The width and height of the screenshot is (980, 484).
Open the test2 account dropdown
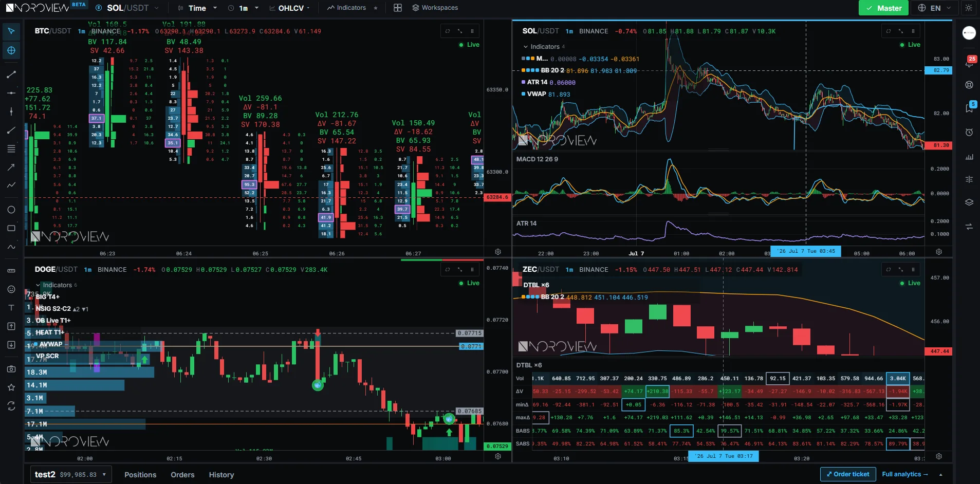(x=70, y=475)
